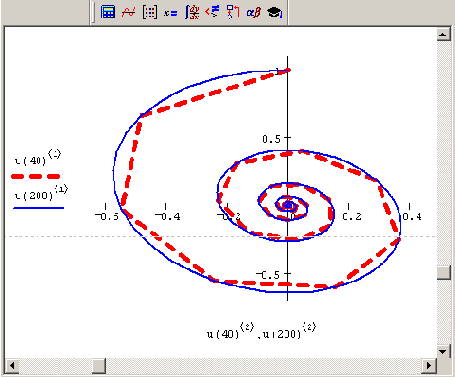
Task: Select the u(40) legend label
Action: pyautogui.click(x=38, y=158)
